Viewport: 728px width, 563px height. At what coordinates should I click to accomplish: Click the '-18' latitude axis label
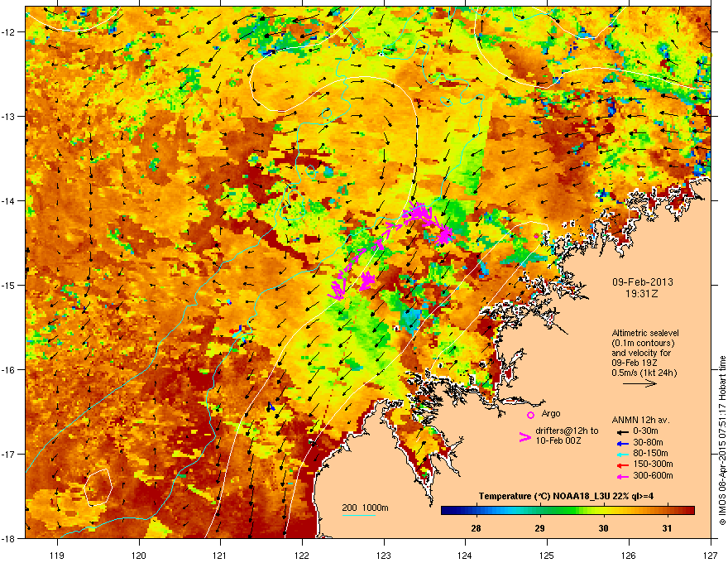tap(8, 538)
